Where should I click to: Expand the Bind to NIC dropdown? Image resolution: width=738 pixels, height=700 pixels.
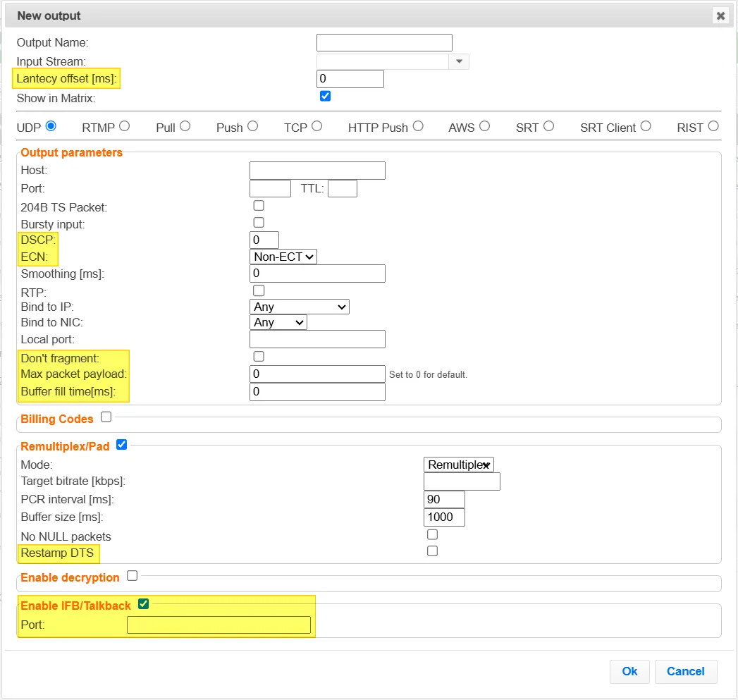coord(278,322)
